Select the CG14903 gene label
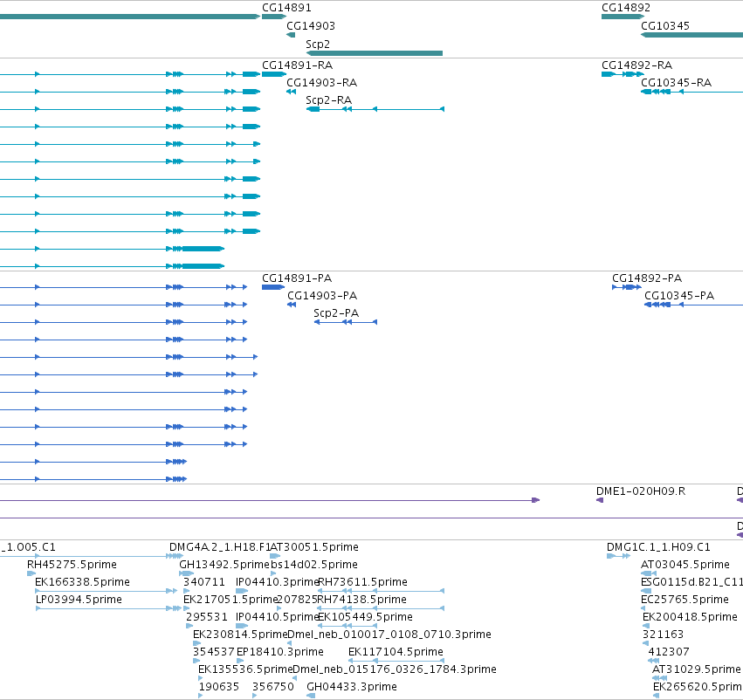 (311, 25)
